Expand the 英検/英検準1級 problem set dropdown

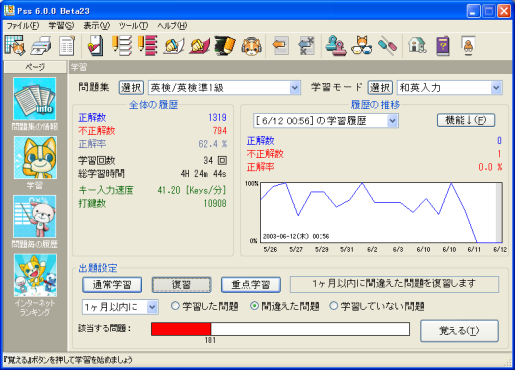point(295,88)
